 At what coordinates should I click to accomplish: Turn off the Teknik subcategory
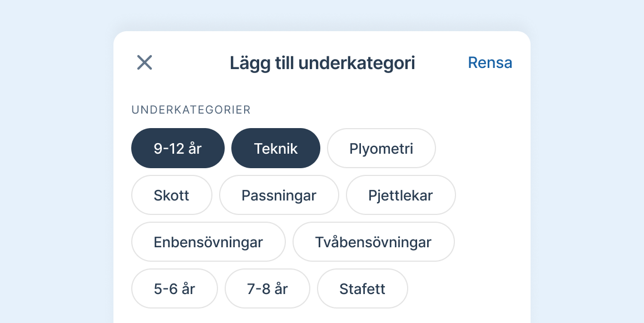(x=276, y=148)
